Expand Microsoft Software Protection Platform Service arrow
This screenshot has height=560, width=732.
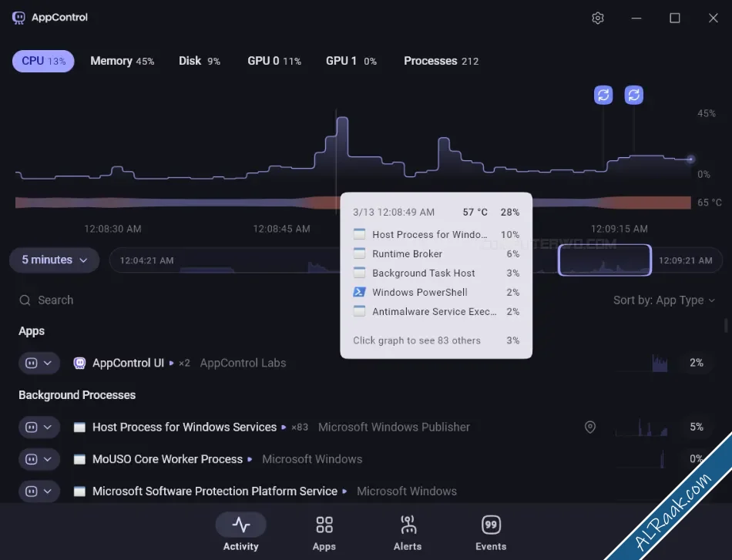click(344, 491)
